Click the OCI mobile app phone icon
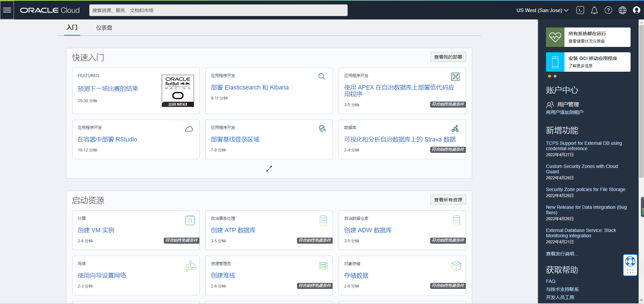This screenshot has width=644, height=304. 555,62
